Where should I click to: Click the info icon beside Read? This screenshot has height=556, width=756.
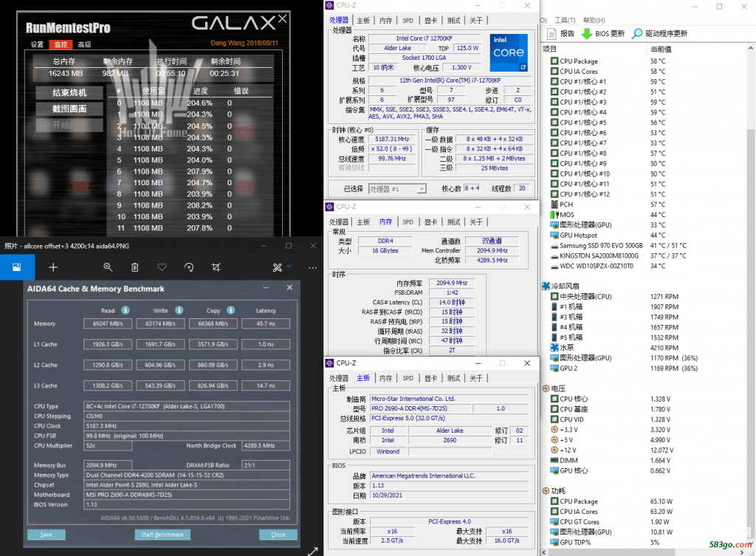pyautogui.click(x=126, y=310)
